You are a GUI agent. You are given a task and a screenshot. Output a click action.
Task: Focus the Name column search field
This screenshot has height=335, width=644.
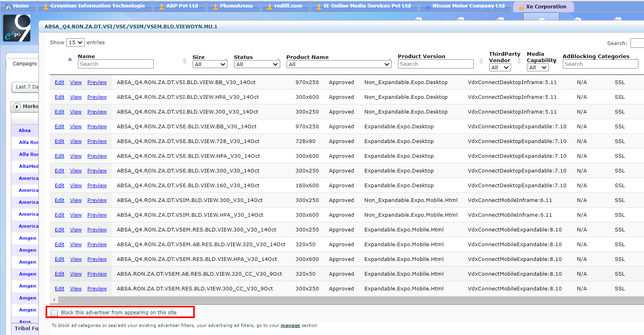(x=115, y=64)
